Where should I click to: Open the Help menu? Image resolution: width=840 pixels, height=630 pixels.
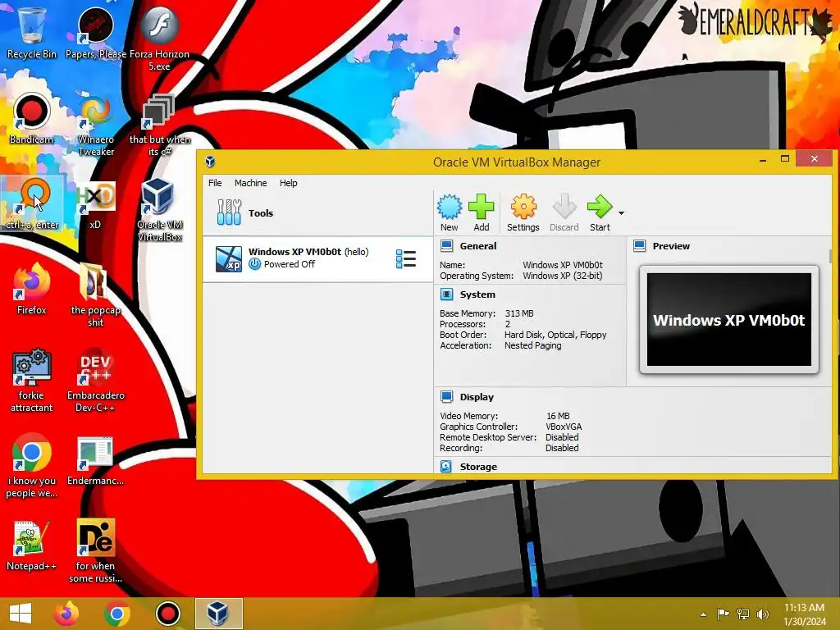(x=288, y=183)
